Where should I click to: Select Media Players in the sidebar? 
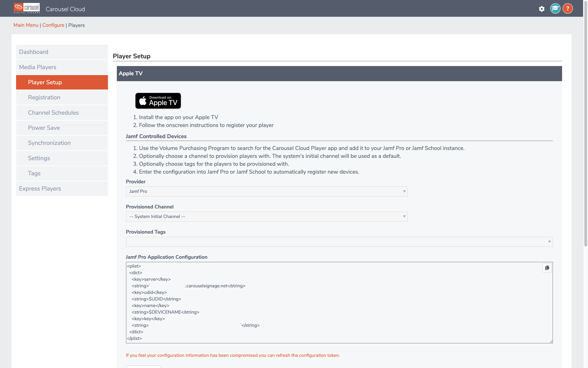[62, 67]
